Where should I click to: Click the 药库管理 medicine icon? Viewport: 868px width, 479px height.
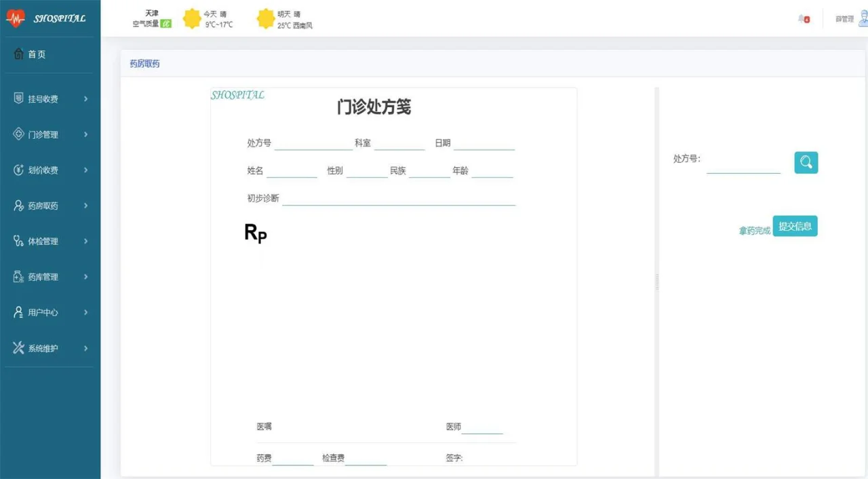(19, 277)
